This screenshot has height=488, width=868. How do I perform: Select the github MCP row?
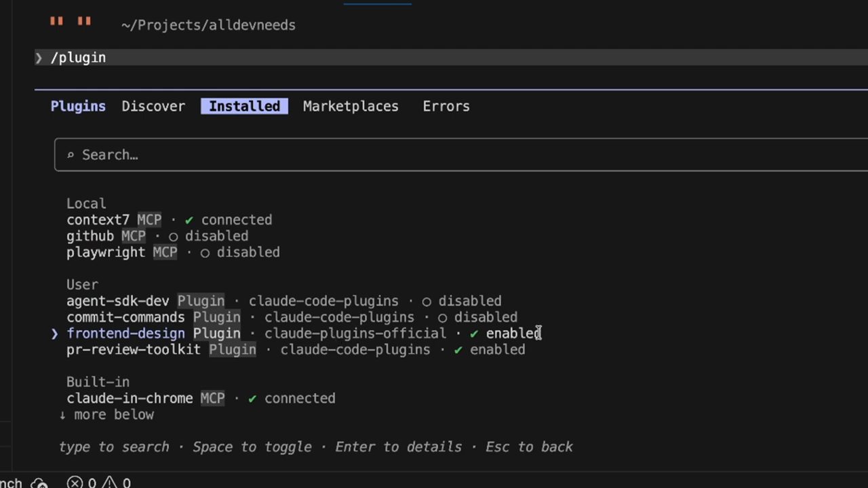point(157,236)
